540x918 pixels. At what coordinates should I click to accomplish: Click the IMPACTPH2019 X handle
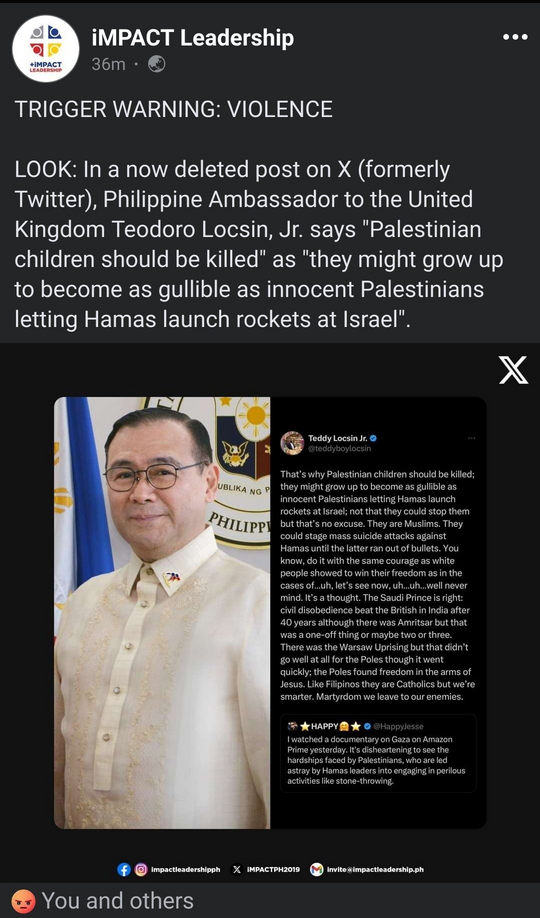point(273,869)
